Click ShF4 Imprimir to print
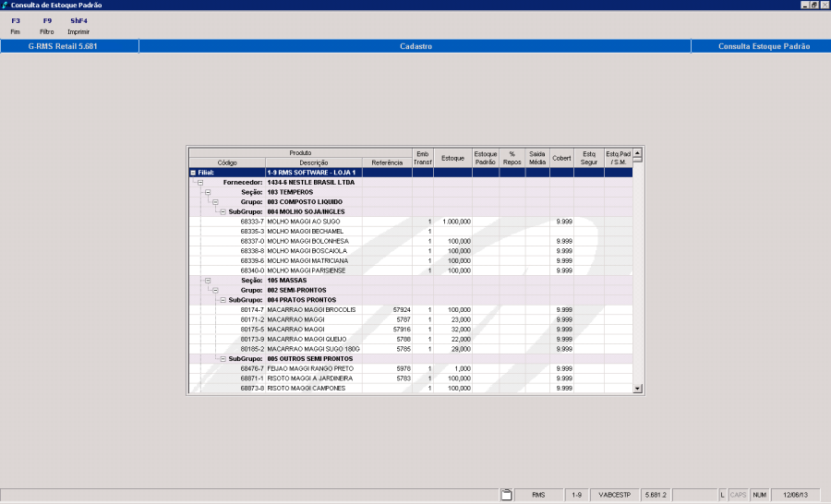This screenshot has width=831, height=504. pos(78,26)
